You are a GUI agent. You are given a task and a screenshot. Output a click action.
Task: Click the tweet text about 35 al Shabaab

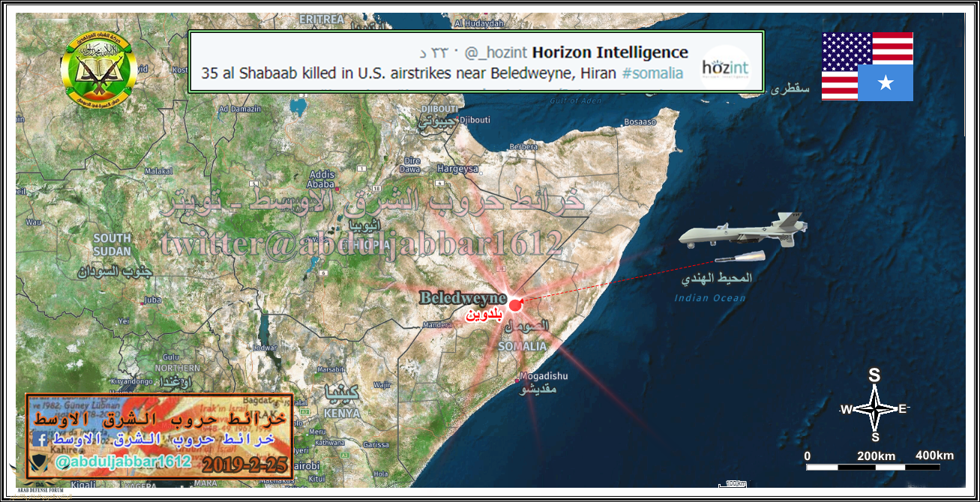(409, 73)
